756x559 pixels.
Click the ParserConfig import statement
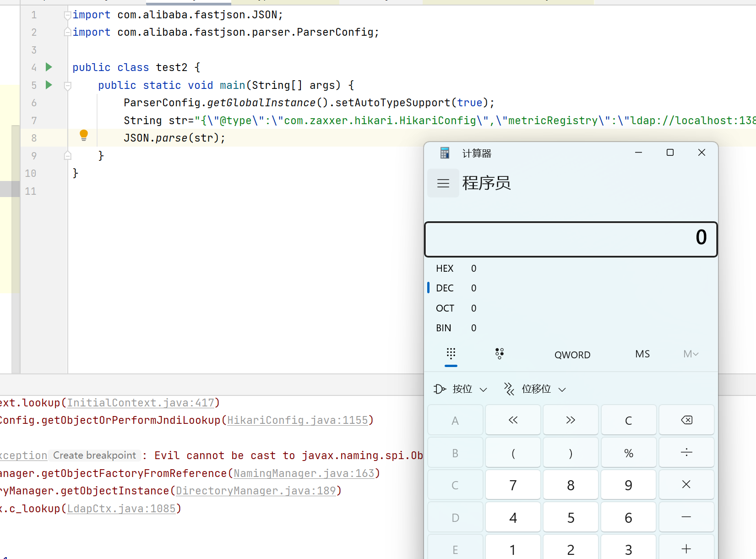pyautogui.click(x=226, y=32)
